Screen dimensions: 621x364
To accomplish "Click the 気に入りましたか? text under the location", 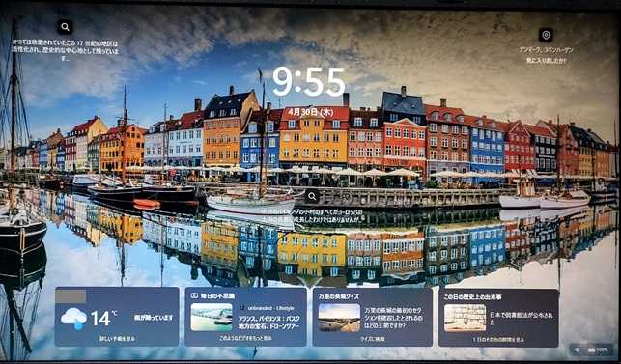I will (x=546, y=61).
